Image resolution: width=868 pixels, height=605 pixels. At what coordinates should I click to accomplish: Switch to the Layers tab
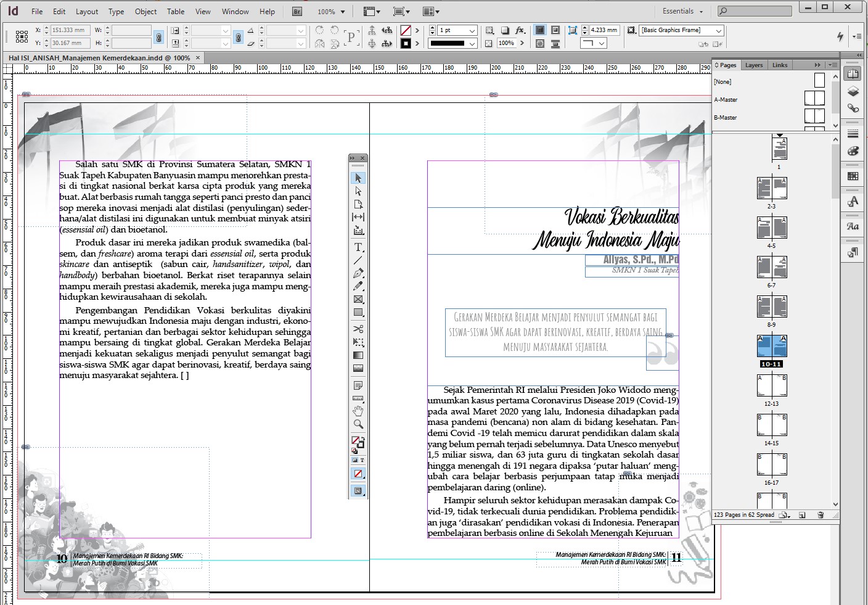click(x=753, y=65)
